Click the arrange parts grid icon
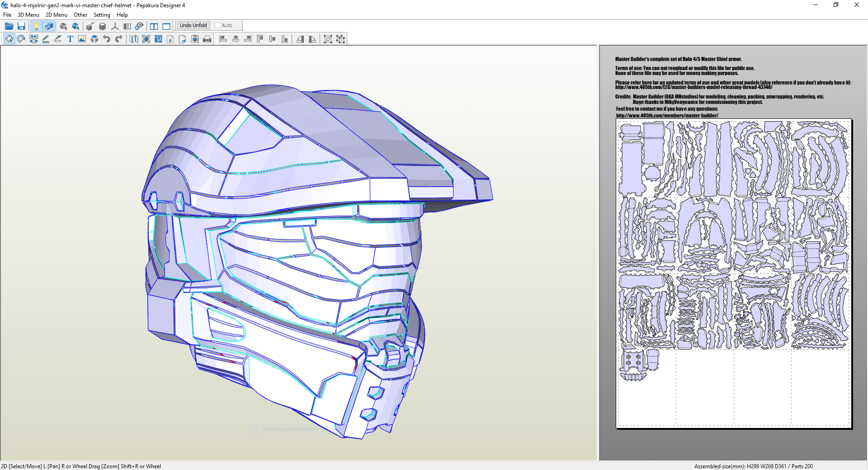Viewport: 868px width, 470px height. pos(158,39)
